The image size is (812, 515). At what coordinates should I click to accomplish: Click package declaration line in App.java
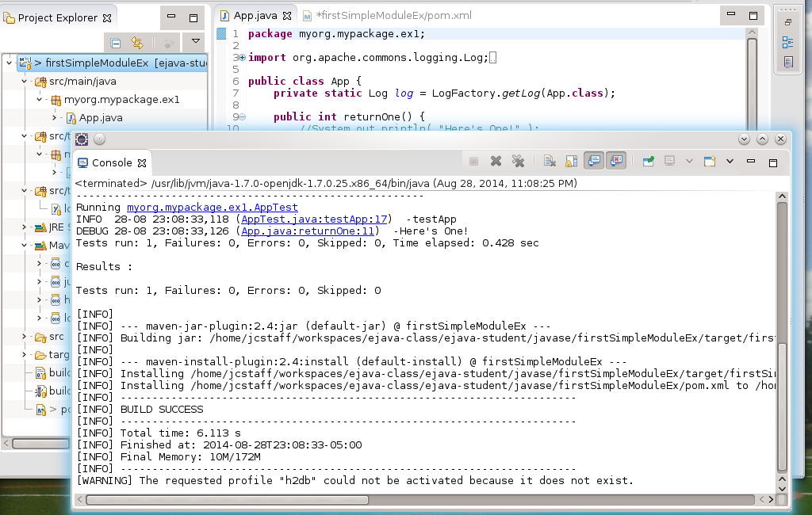[x=336, y=34]
